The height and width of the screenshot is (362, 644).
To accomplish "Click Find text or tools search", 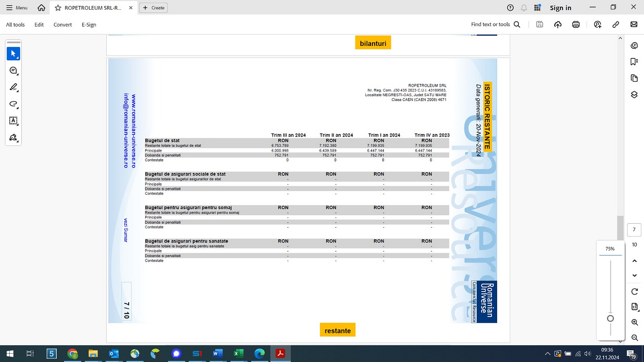I will click(495, 25).
